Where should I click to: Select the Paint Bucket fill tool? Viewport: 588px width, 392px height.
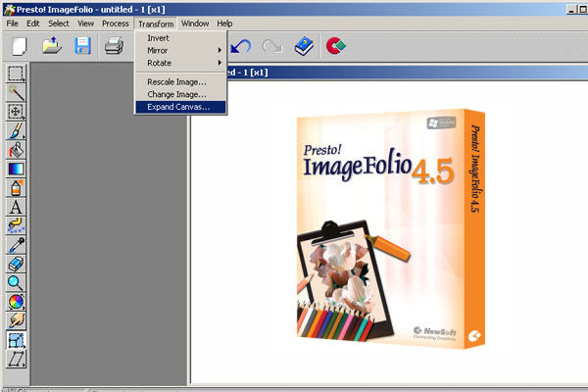coord(16,150)
